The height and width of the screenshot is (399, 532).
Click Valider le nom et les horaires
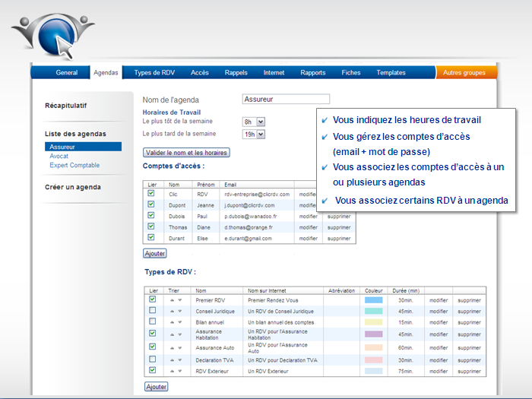click(186, 153)
